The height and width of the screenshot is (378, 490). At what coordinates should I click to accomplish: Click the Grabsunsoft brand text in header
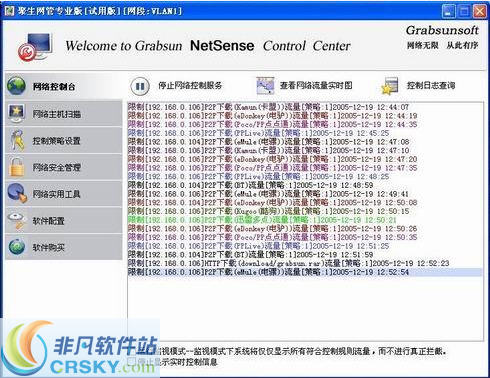442,30
